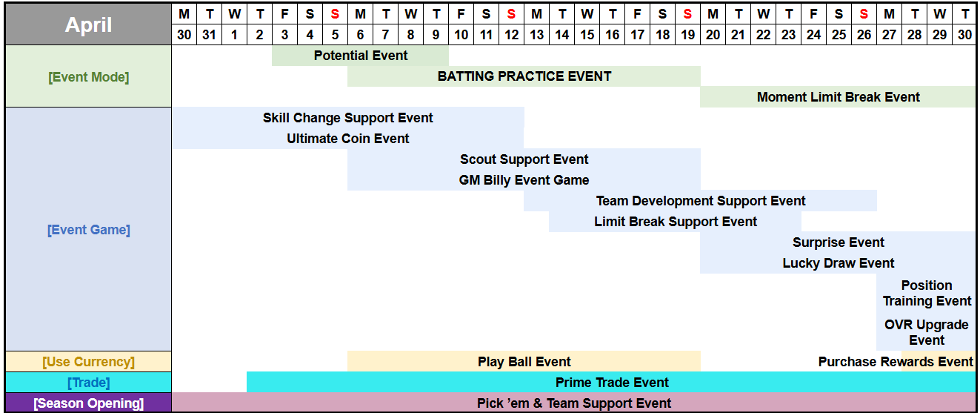This screenshot has height=413, width=980.
Task: Click the Skill Change Support Event
Action: coord(348,118)
